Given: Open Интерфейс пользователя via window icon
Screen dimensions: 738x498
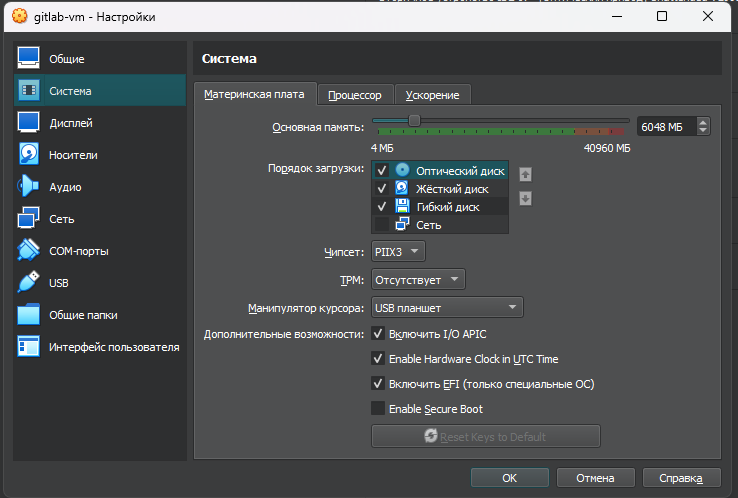Looking at the screenshot, I should coord(28,346).
